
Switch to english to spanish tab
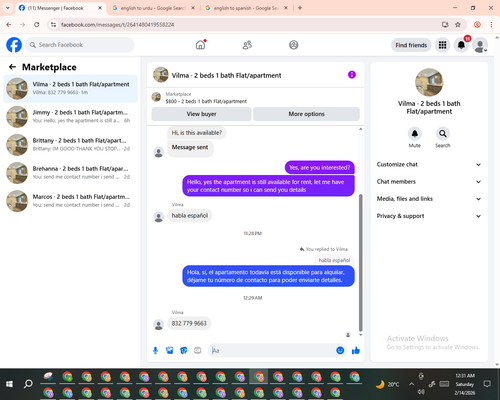(x=246, y=8)
